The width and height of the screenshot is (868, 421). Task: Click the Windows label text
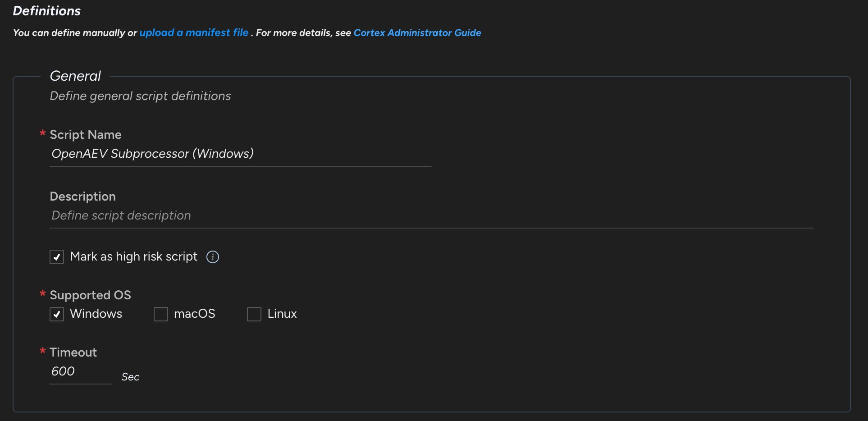(96, 314)
